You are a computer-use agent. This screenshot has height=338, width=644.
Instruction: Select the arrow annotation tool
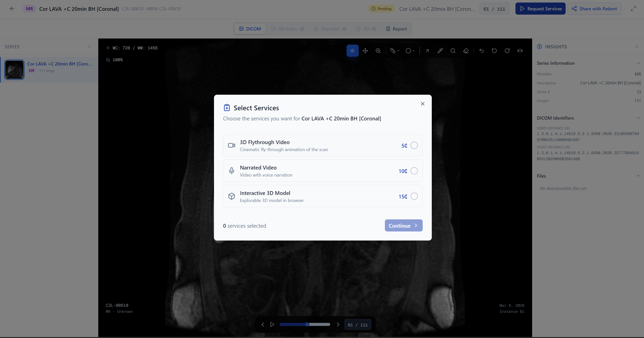coord(427,51)
